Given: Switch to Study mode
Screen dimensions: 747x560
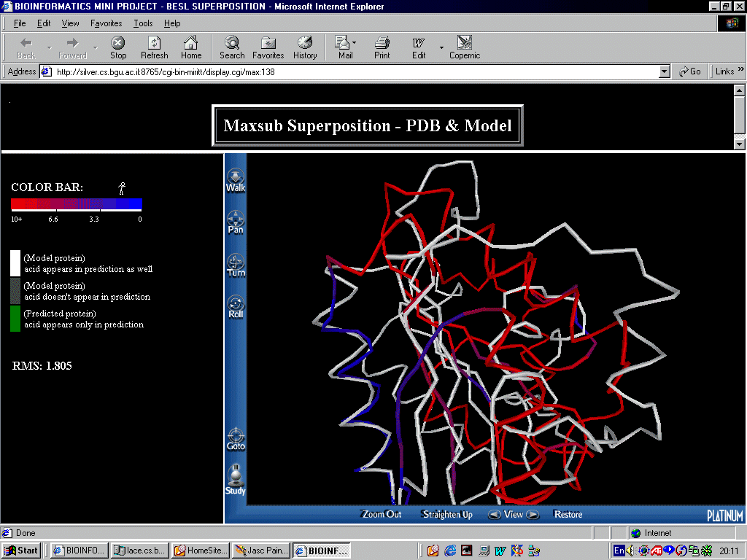Looking at the screenshot, I should 236,481.
